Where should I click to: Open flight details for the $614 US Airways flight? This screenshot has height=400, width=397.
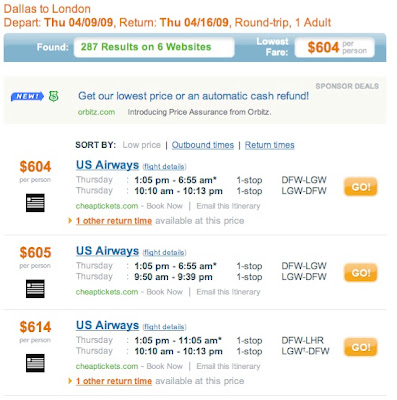pyautogui.click(x=164, y=327)
